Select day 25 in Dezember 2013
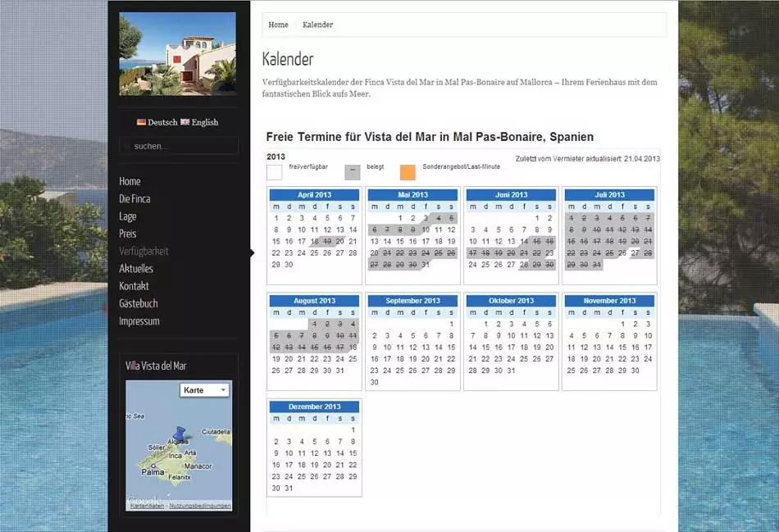Viewport: 779px width, 532px height. (x=302, y=476)
